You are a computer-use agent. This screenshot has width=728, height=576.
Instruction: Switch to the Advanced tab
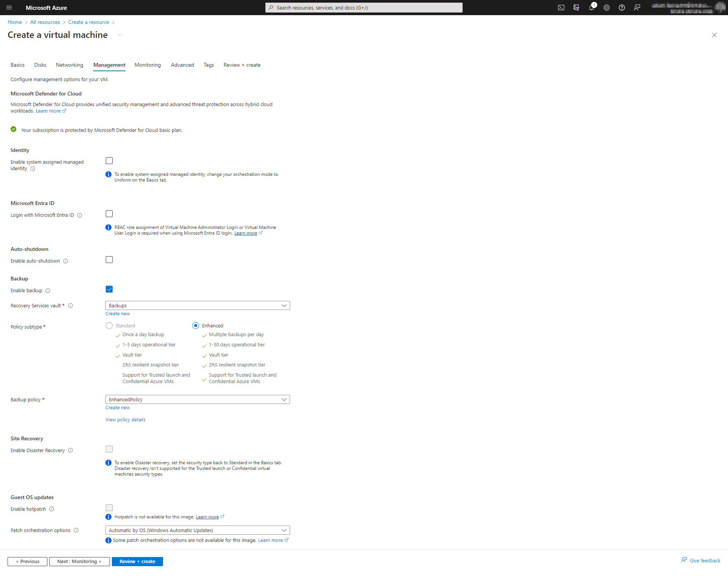pyautogui.click(x=182, y=64)
